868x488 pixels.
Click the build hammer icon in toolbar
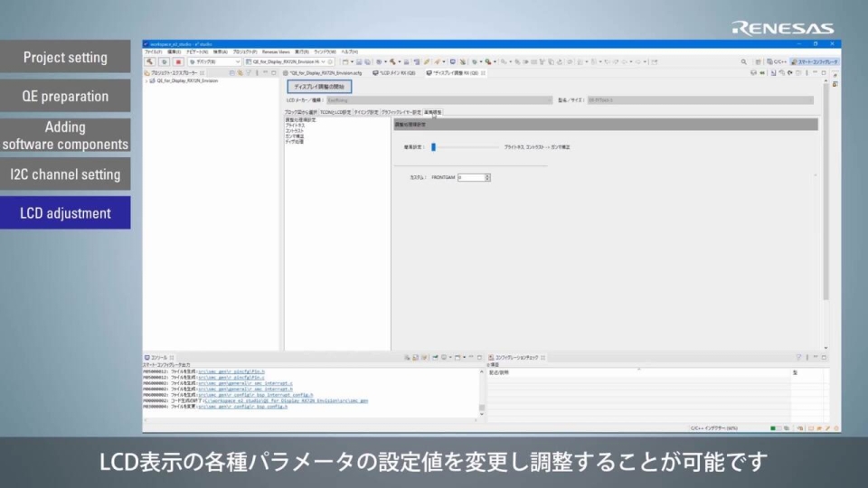(x=150, y=61)
